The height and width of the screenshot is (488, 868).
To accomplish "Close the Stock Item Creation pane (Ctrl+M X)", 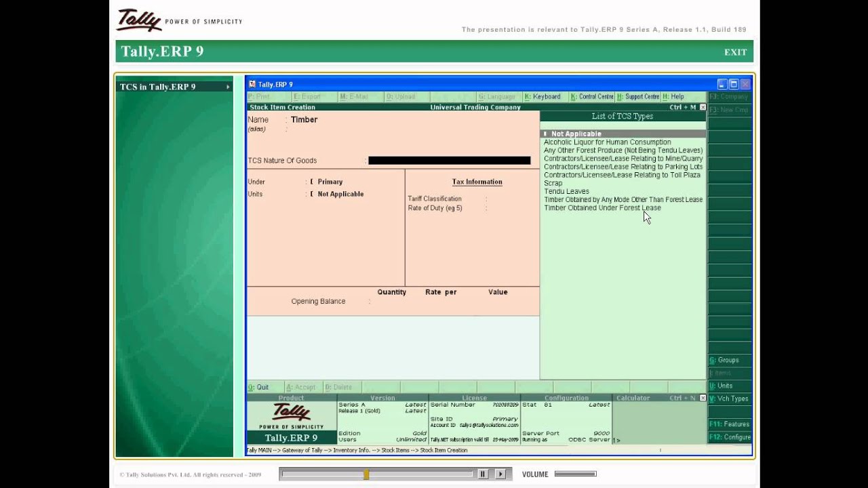I will tap(703, 107).
